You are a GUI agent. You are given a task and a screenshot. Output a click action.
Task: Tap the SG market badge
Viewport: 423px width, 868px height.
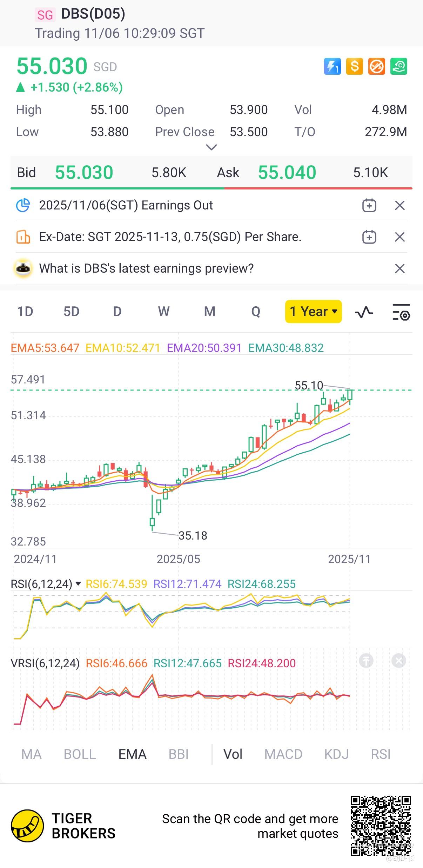tap(45, 15)
